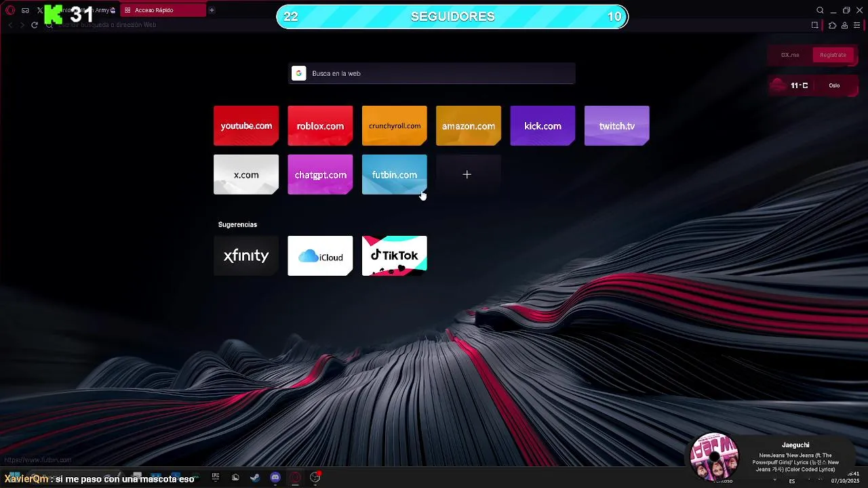Image resolution: width=868 pixels, height=488 pixels.
Task: Open the Opera GX menu logo
Action: coord(10,10)
